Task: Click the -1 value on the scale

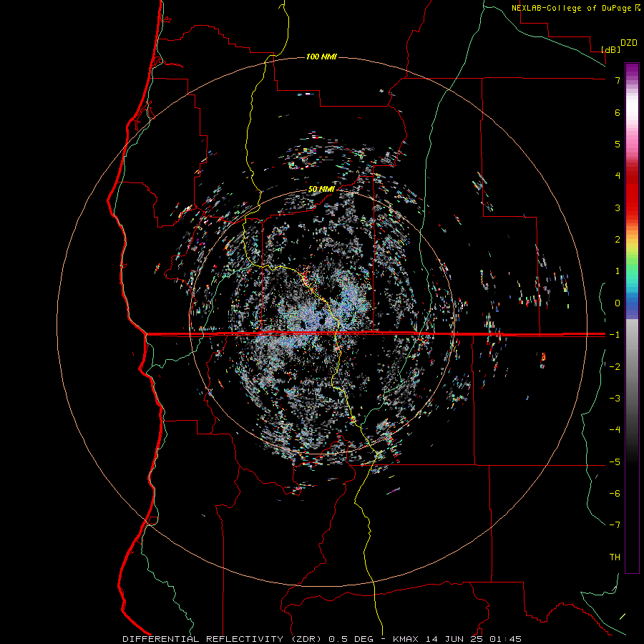Action: point(615,335)
